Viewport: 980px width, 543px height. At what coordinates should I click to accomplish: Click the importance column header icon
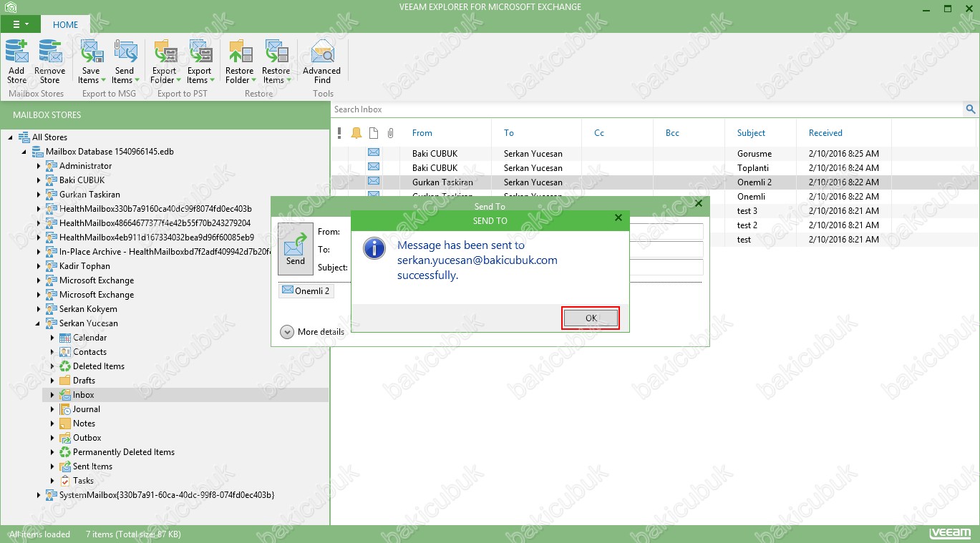tap(340, 133)
